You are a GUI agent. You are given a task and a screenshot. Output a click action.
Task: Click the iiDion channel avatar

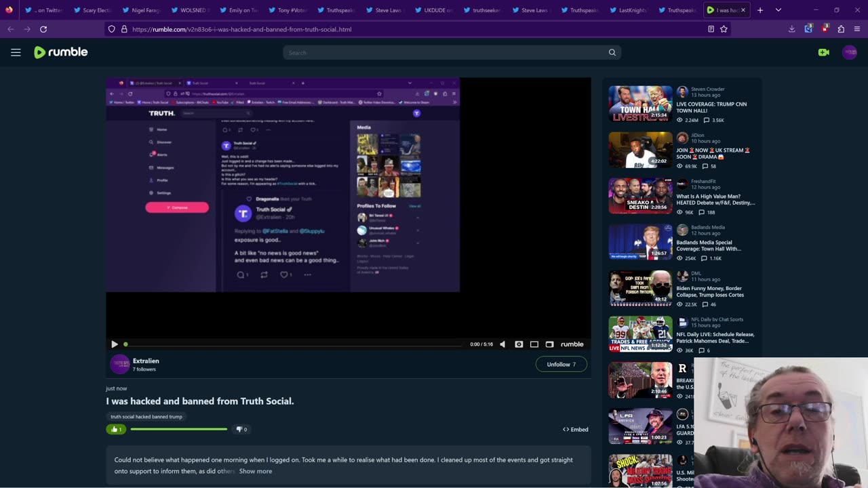(x=682, y=138)
